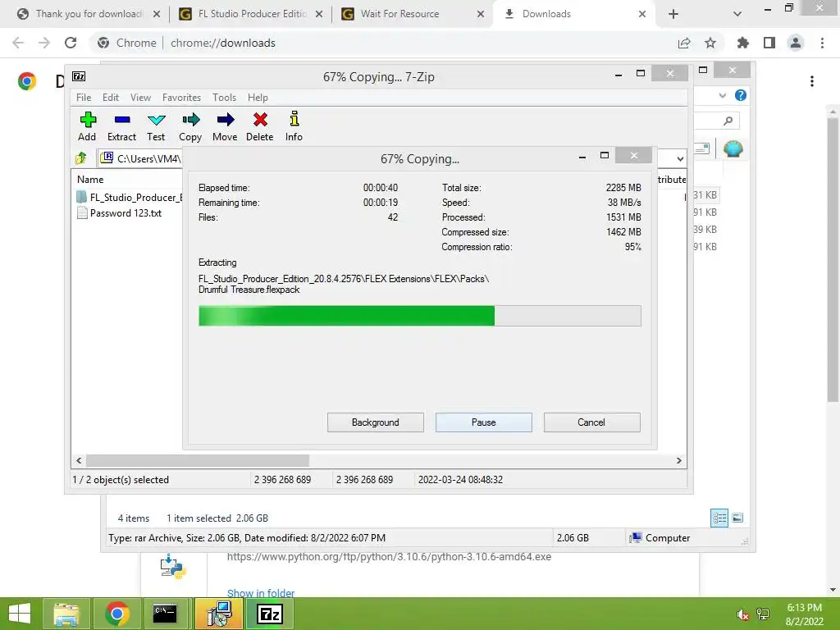Click the Chrome bookmark star icon
Screen dimensions: 840x630
710,43
